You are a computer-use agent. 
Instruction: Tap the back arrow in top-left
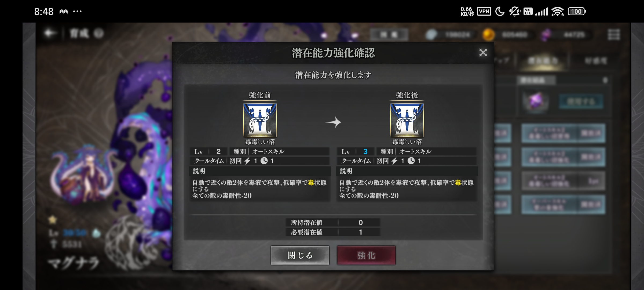point(50,33)
